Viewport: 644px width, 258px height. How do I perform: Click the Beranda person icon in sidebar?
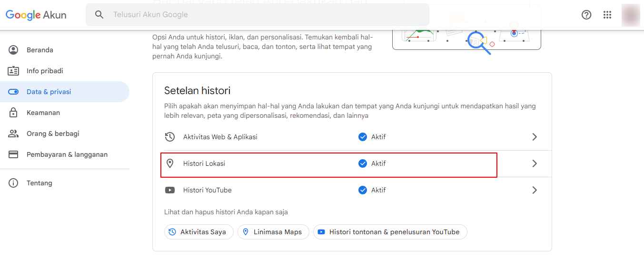coord(13,50)
